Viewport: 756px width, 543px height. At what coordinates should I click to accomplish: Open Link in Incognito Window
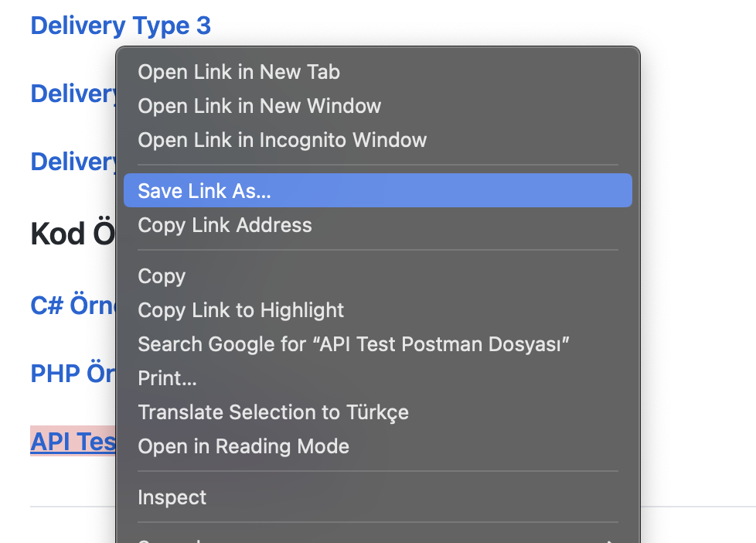281,140
